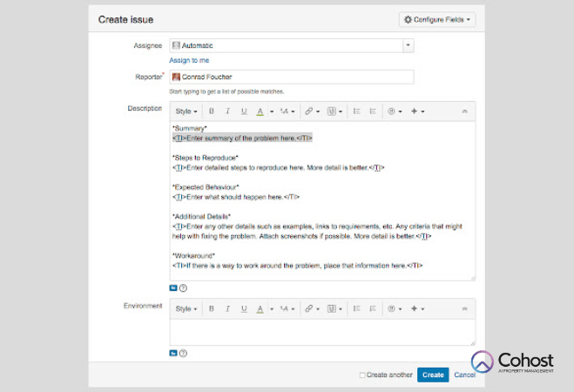Focus the Reporter field with Conrad Foucher
Viewport: 574px width, 392px height.
click(292, 77)
